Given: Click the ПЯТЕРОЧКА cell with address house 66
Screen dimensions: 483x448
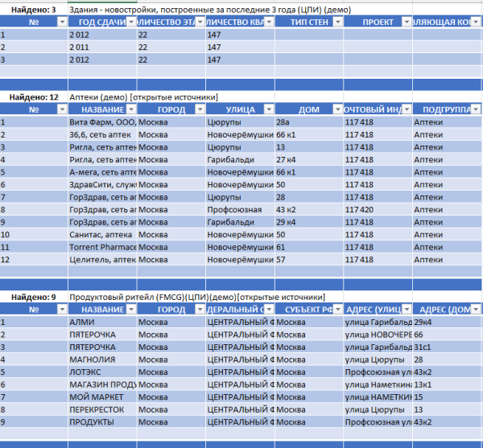Looking at the screenshot, I should pos(101,334).
